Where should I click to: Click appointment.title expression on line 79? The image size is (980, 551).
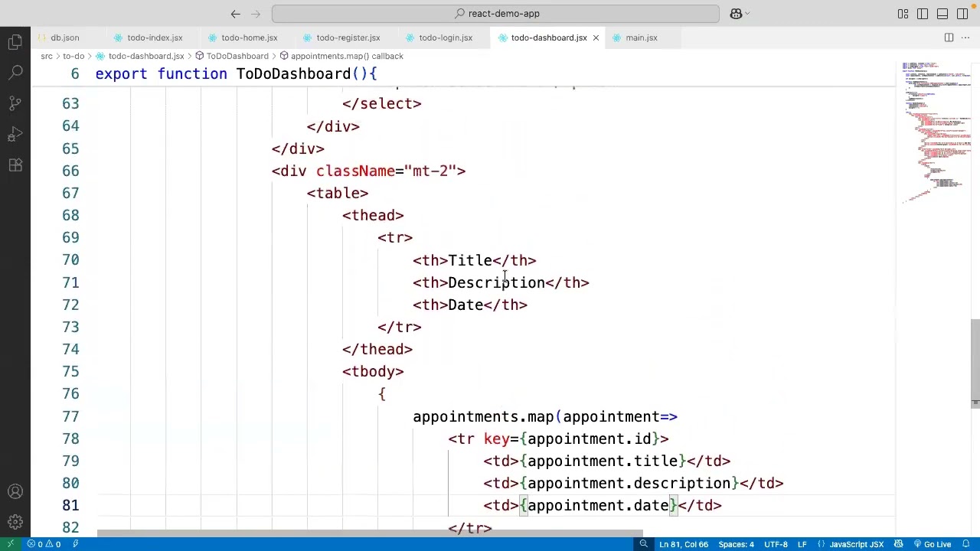pos(603,461)
